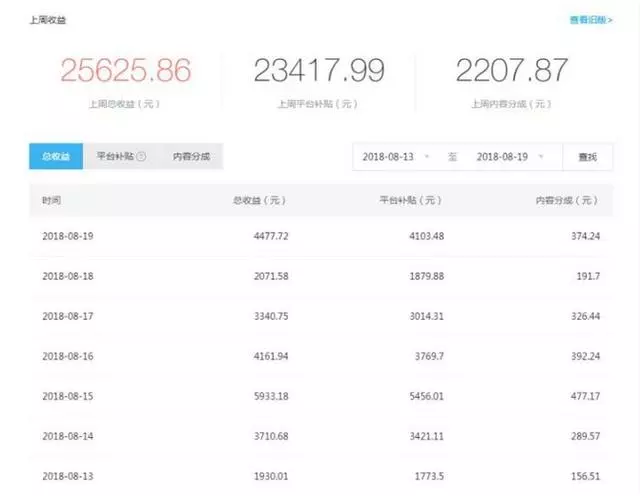Image resolution: width=640 pixels, height=496 pixels.
Task: Open the 查看旧版 link
Action: [x=591, y=20]
